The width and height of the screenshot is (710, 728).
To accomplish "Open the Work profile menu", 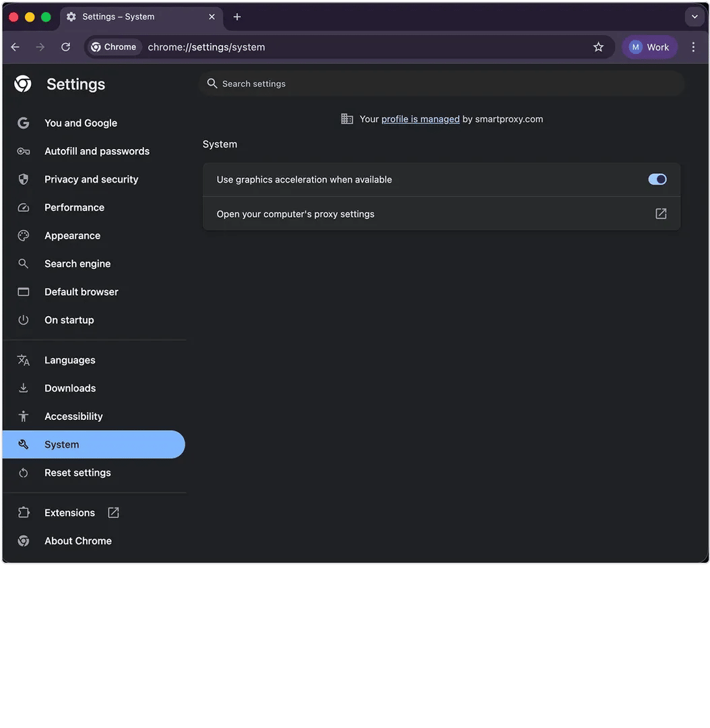I will [649, 47].
